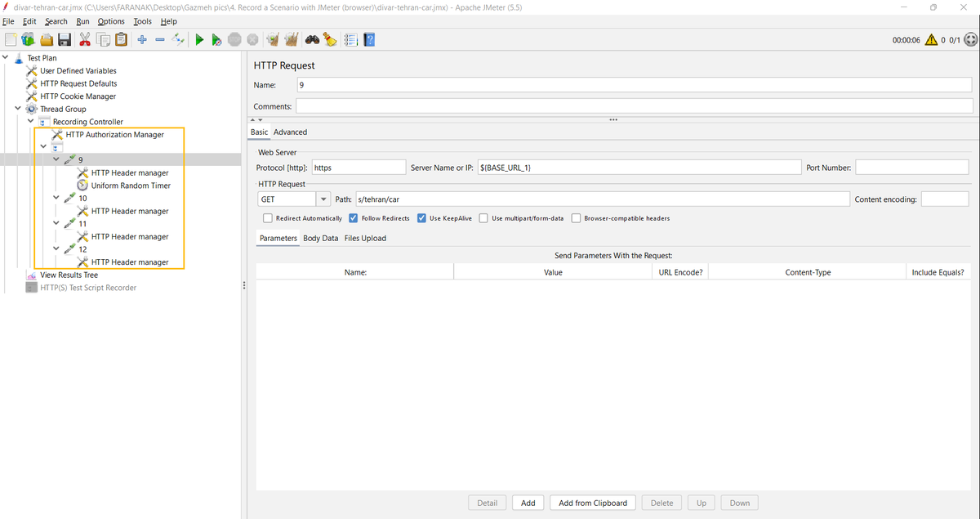Switch to the Body Data tab

pos(320,238)
